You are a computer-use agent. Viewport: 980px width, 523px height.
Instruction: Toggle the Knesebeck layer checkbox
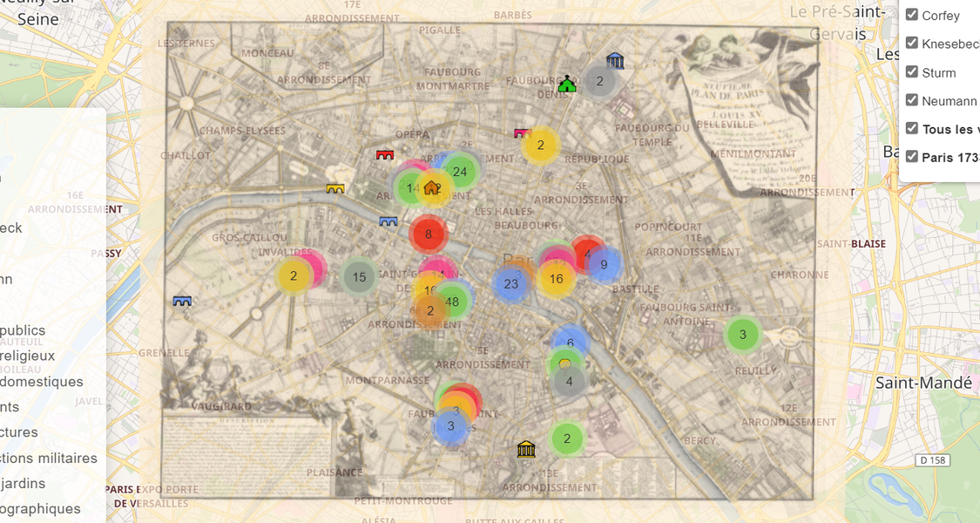pyautogui.click(x=912, y=43)
